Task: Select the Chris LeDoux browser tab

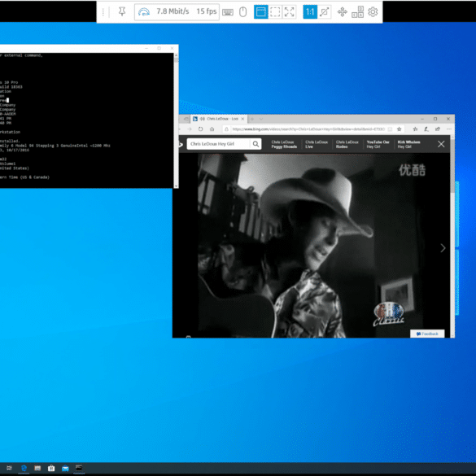Action: click(219, 119)
